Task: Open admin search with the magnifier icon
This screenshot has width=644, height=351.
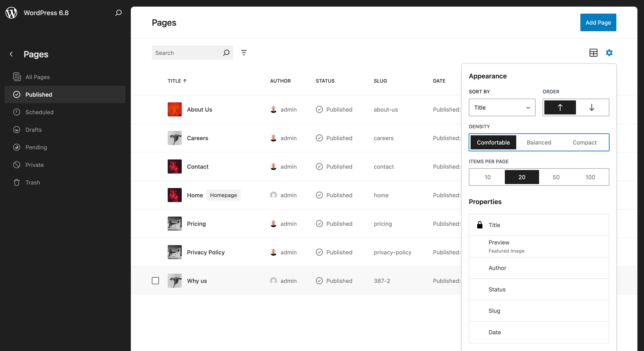Action: 118,13
